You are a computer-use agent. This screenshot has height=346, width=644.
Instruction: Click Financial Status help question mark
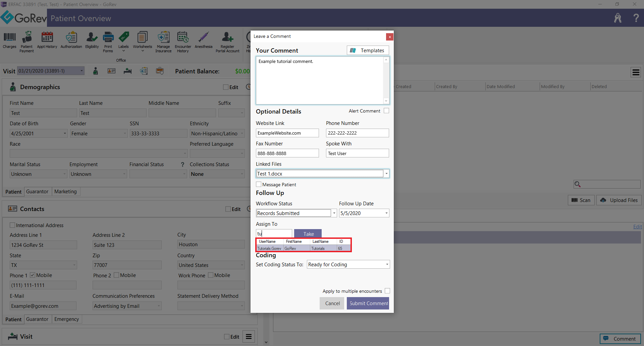182,164
